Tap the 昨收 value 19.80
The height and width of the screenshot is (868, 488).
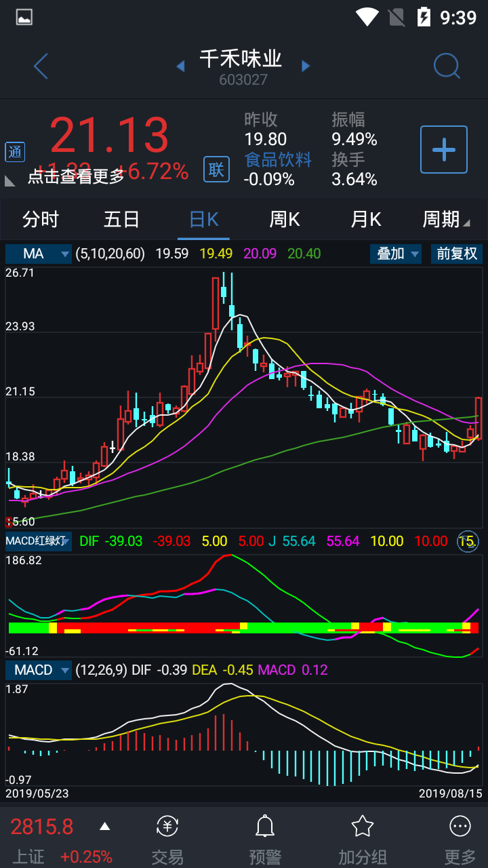point(265,139)
